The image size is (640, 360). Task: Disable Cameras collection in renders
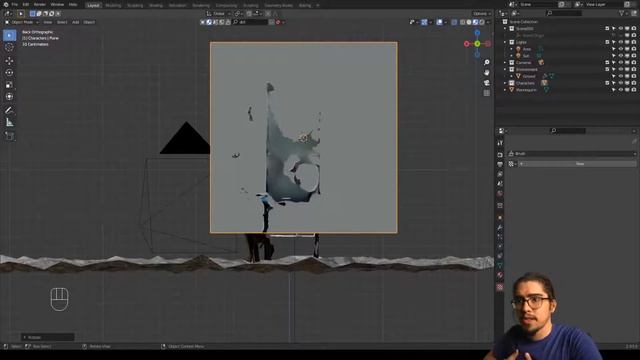pos(633,62)
